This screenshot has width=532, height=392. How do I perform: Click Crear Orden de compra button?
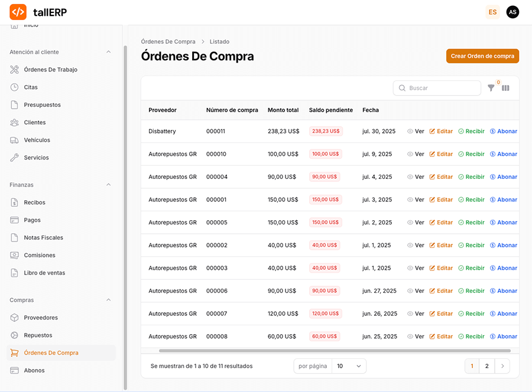click(482, 56)
